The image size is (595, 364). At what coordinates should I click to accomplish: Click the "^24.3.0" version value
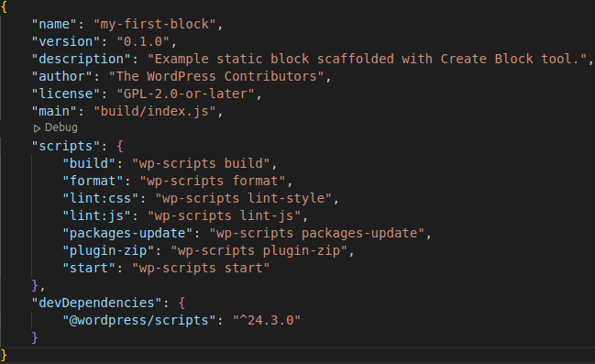click(267, 321)
